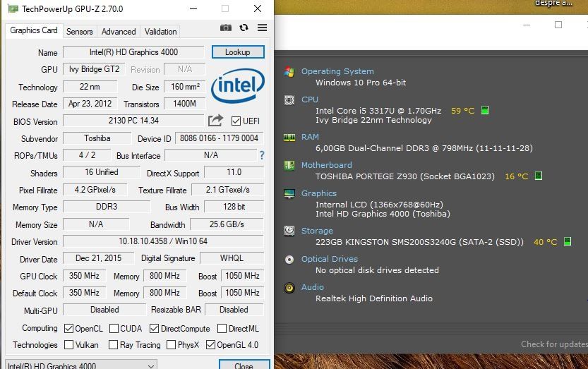Open the CPU section link in Speccy

tap(310, 99)
